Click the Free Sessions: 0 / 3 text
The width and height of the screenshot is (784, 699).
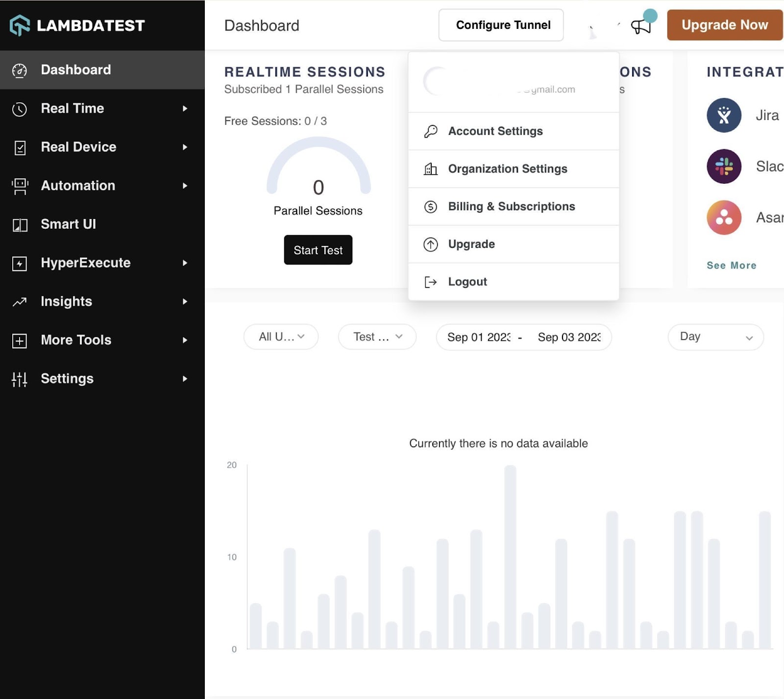click(275, 121)
